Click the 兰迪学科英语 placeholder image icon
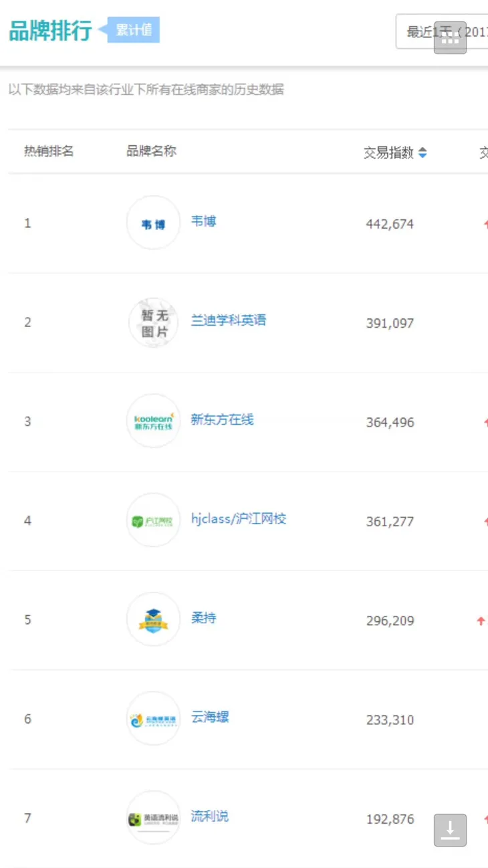 coord(153,322)
